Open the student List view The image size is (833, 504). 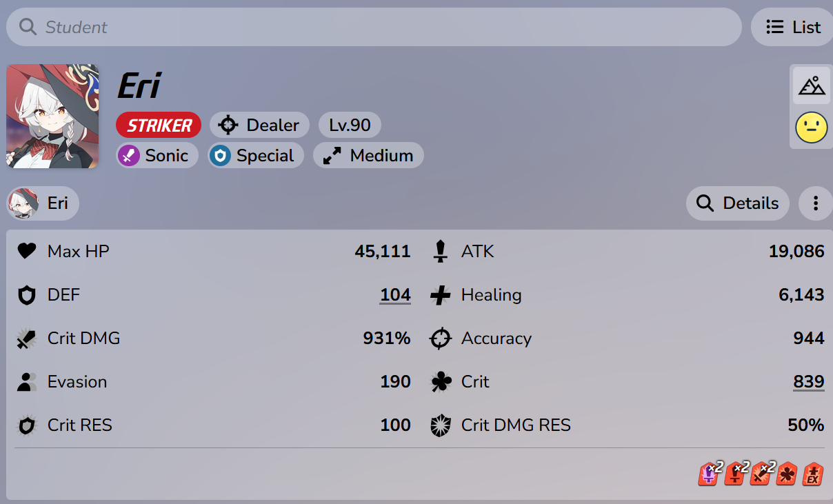tap(793, 27)
